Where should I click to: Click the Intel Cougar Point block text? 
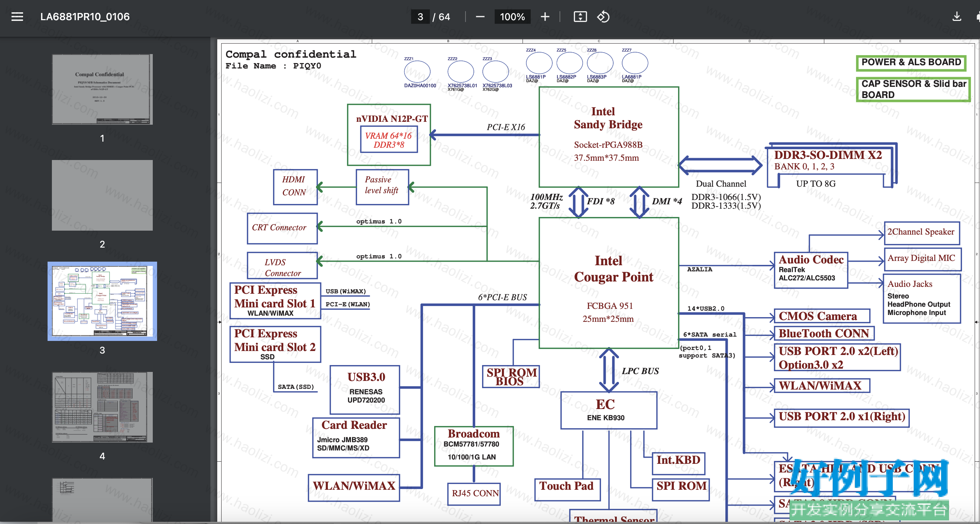tap(613, 269)
